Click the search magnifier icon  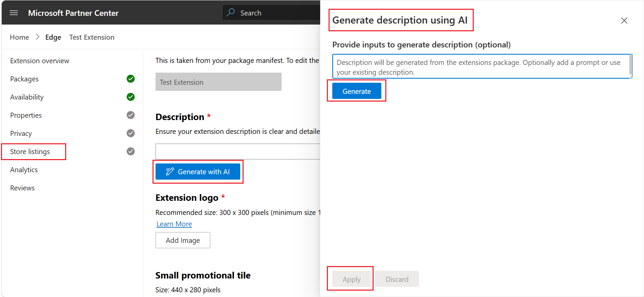[x=230, y=12]
